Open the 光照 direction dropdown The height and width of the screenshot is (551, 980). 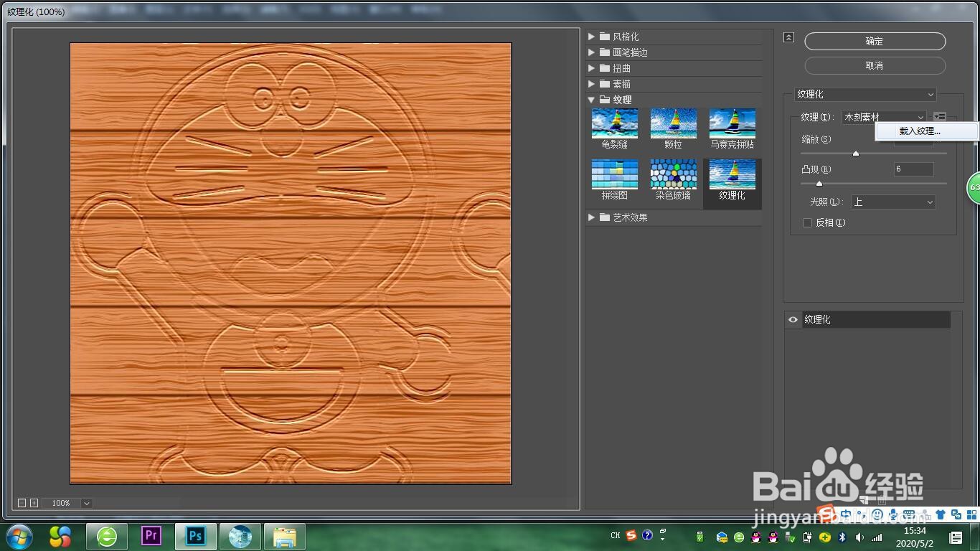tap(893, 202)
